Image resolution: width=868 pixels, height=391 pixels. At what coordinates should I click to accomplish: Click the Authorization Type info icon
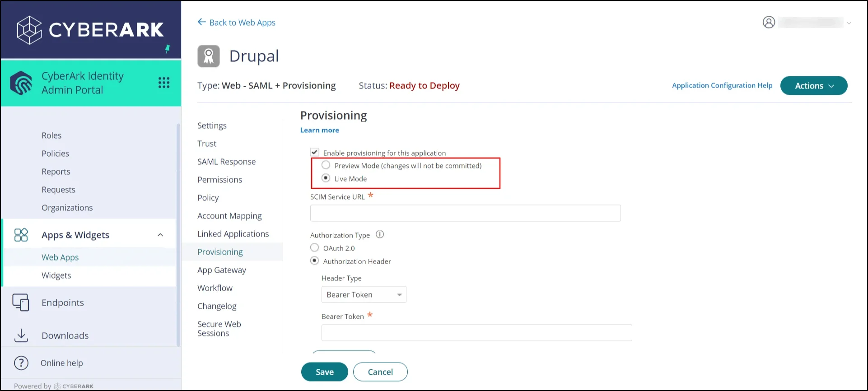(380, 234)
